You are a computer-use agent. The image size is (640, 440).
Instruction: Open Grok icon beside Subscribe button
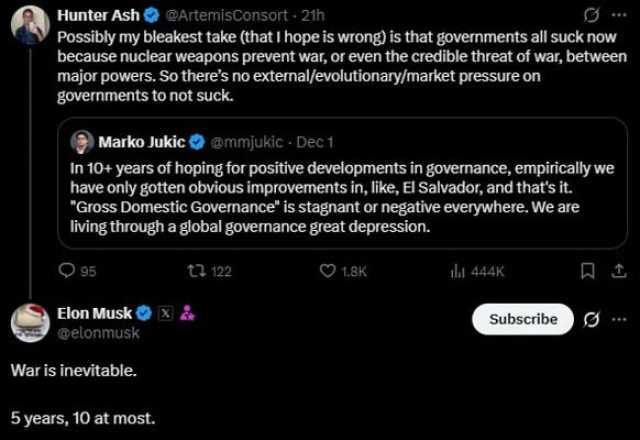click(x=591, y=319)
